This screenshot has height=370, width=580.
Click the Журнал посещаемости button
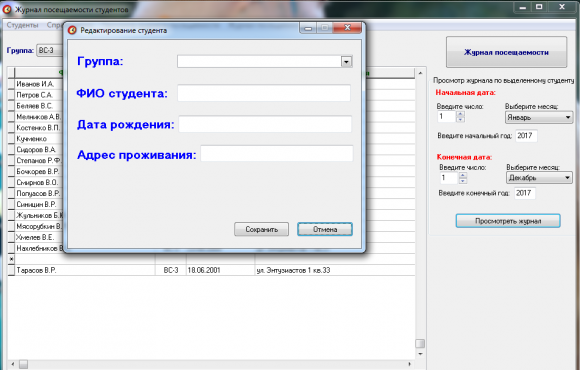pos(506,52)
